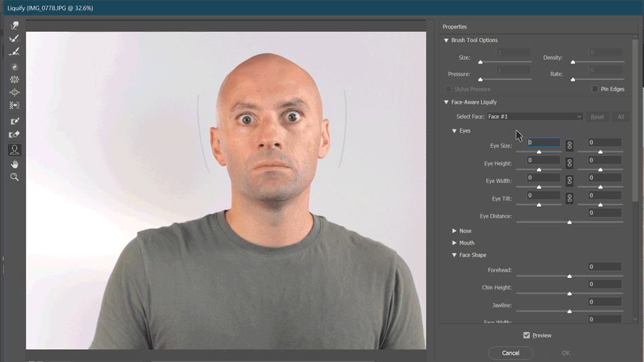Click the OK button

[x=565, y=353]
